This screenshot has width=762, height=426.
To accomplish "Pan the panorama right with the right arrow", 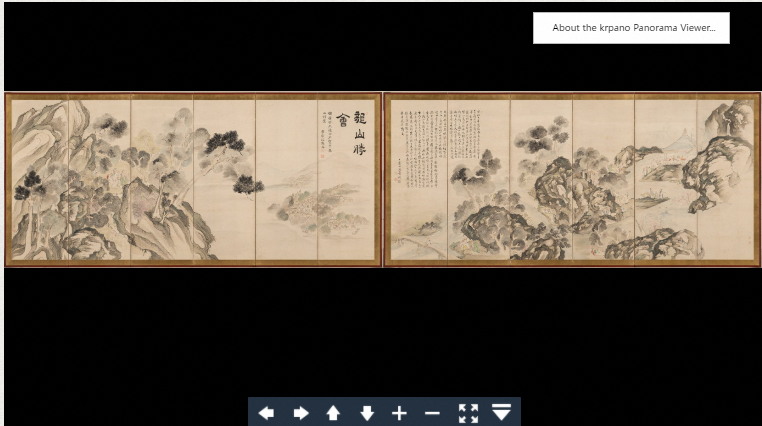I will (301, 413).
